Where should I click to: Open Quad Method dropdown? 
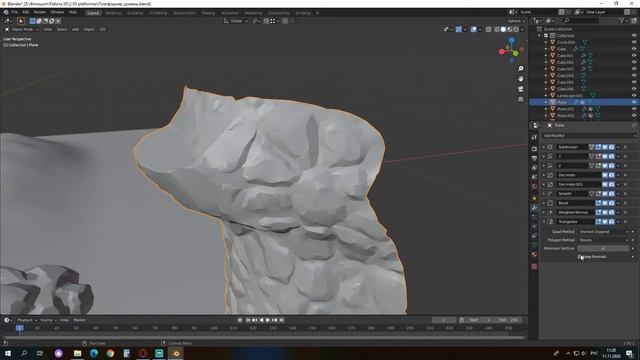tap(604, 231)
